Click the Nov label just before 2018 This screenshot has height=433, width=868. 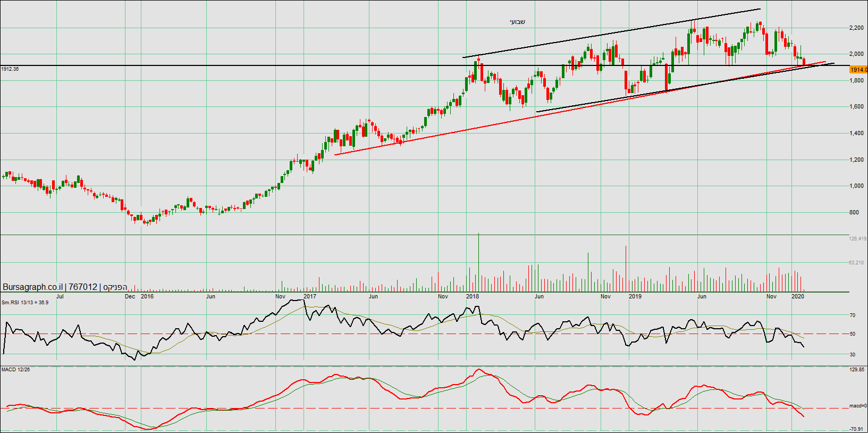pos(443,296)
